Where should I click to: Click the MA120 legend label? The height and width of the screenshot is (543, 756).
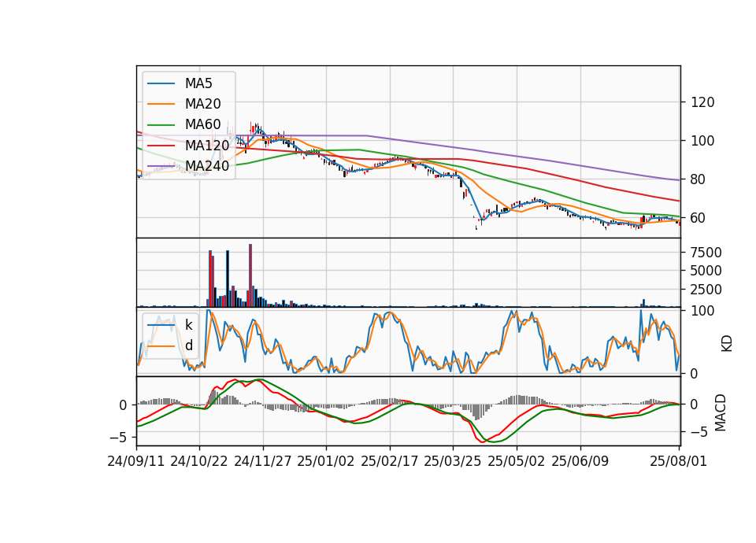click(207, 145)
